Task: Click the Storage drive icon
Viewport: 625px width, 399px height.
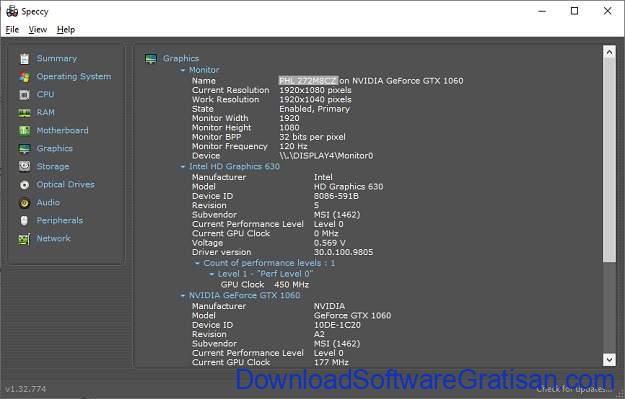Action: click(24, 167)
